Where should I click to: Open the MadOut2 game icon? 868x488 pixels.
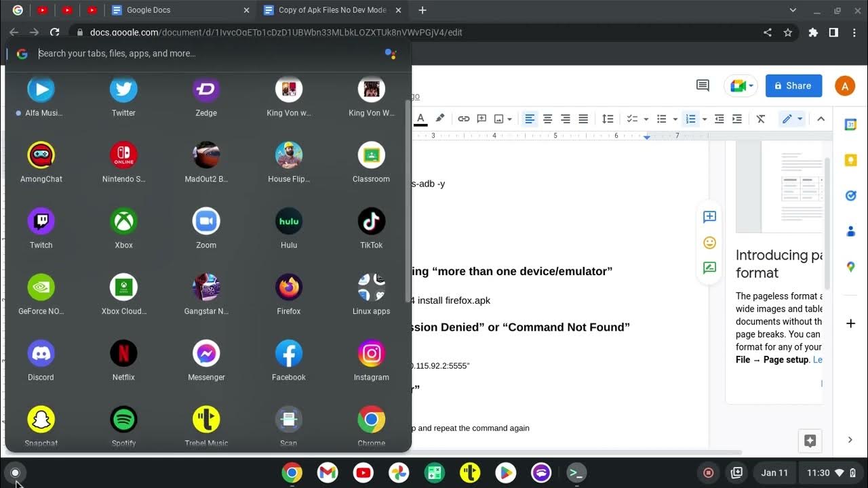click(206, 155)
